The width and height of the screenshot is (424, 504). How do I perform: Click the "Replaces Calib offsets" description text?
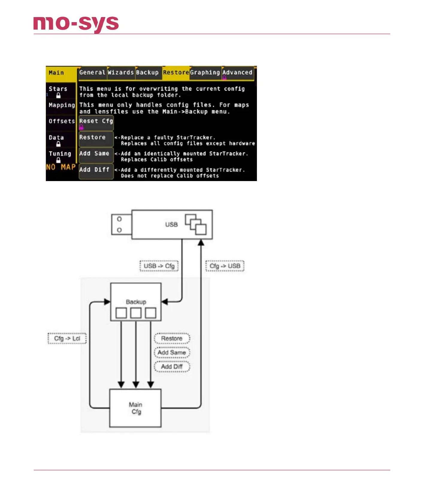click(157, 160)
